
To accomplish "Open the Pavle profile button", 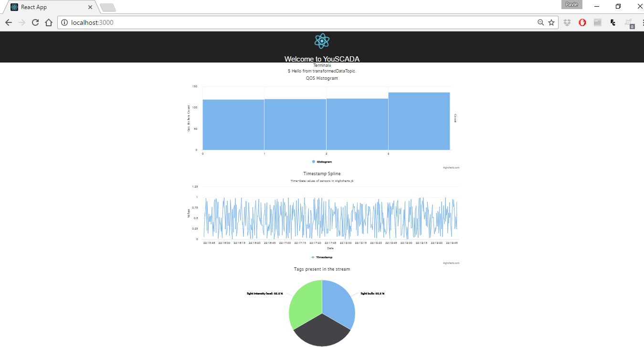I will coord(572,4).
